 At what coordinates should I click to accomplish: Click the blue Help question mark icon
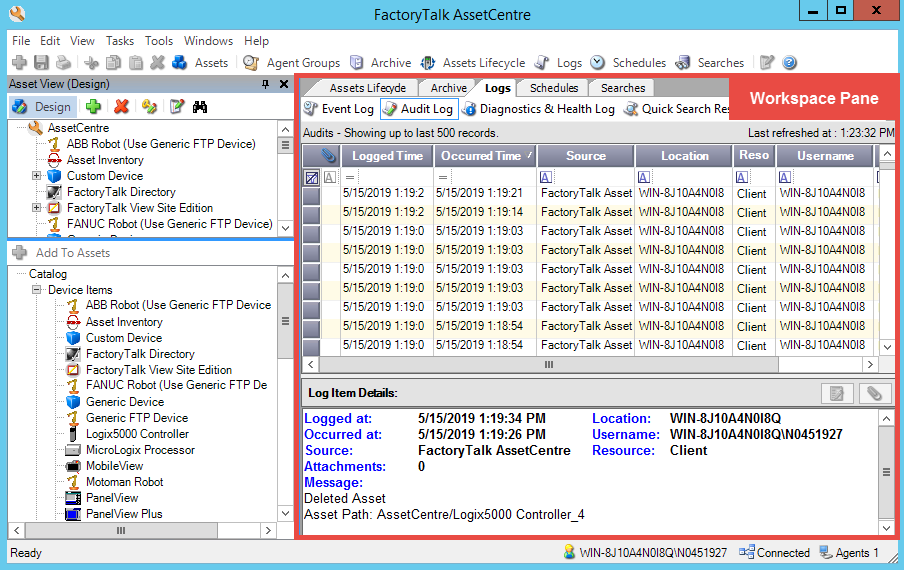click(x=790, y=62)
